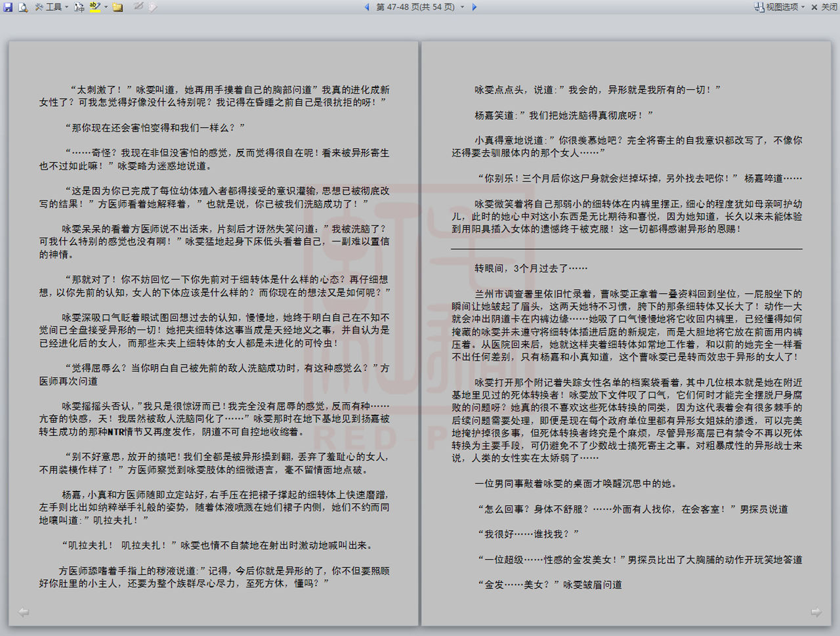Viewport: 840px width, 636px height.
Task: Click the horizontal divider line on the right page
Action: tap(626, 249)
